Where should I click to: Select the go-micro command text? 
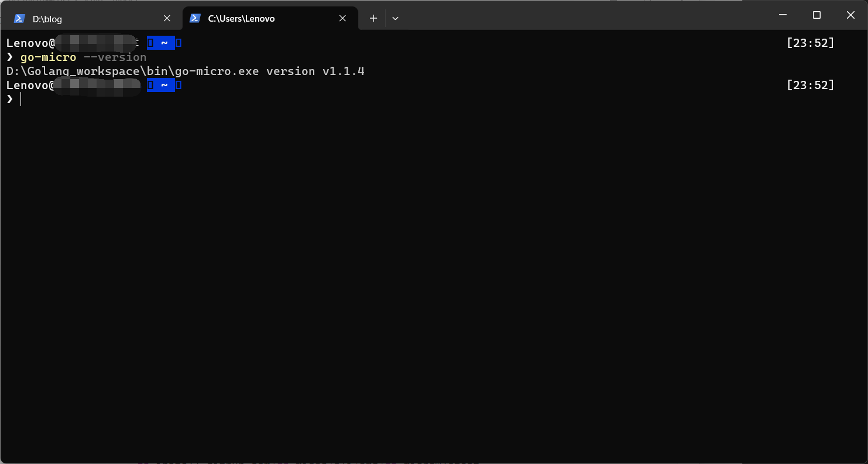47,57
